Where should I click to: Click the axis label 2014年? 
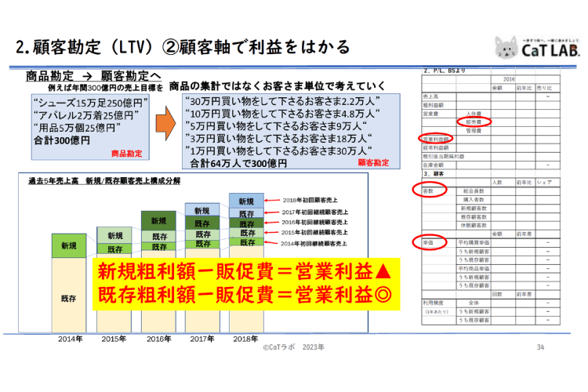[70, 339]
